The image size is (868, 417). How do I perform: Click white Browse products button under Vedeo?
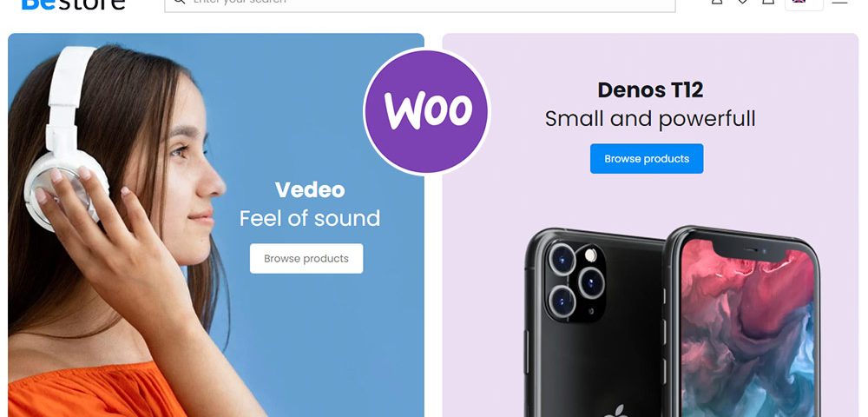[306, 259]
